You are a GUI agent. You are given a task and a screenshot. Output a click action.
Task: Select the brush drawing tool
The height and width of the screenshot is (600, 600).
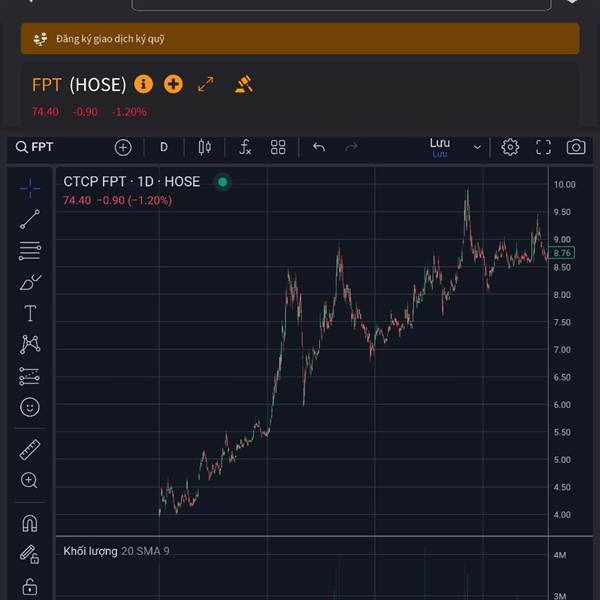(x=29, y=282)
